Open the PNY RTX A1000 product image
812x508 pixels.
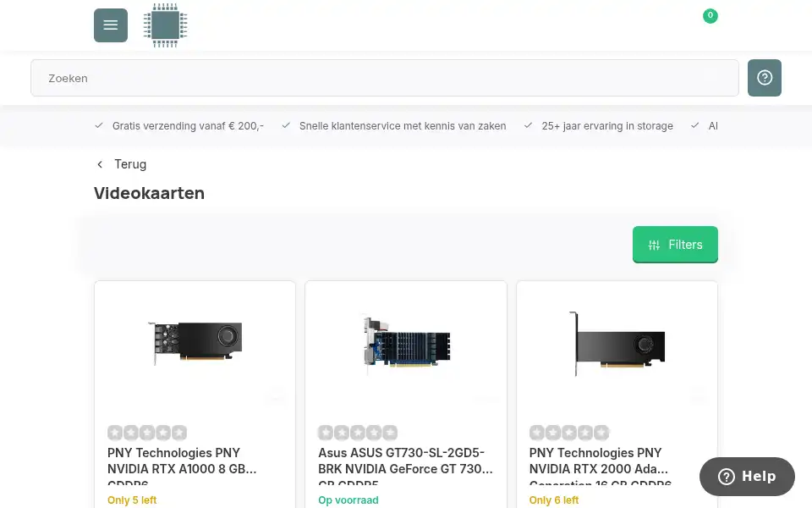195,343
